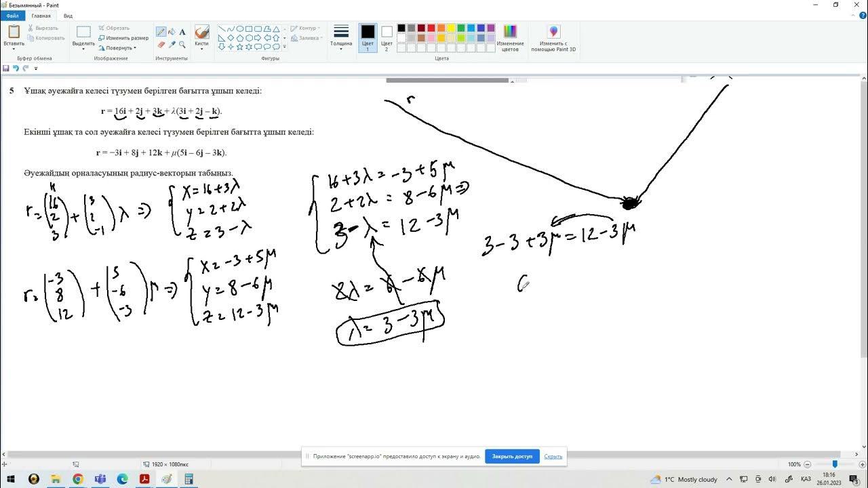Click the Save icon in quick access toolbar
868x488 pixels.
pos(6,68)
